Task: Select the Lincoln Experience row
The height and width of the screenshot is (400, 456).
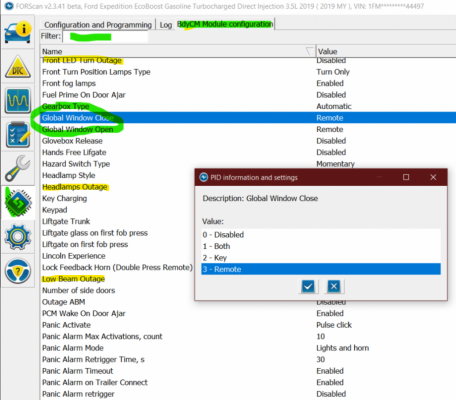Action: (x=117, y=256)
